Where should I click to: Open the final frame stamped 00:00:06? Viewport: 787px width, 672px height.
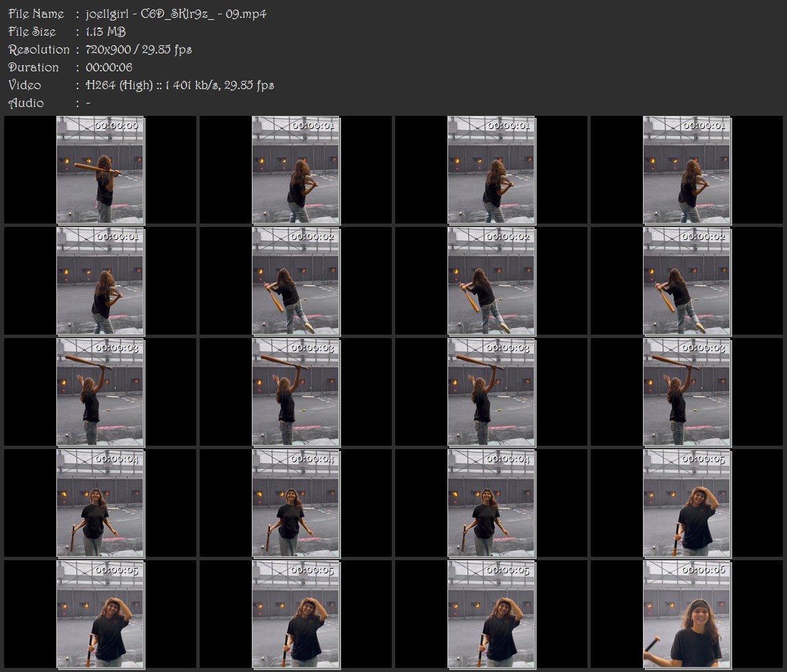coord(687,615)
